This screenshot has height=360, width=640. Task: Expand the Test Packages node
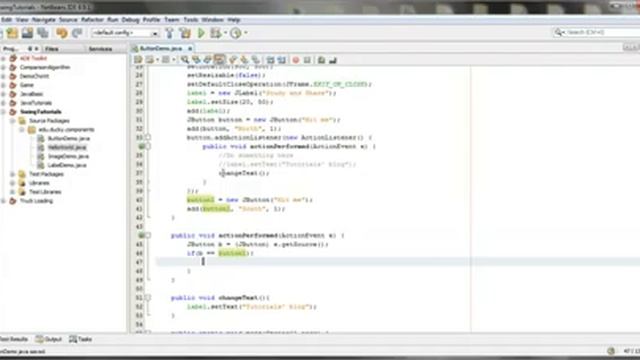[x=13, y=174]
